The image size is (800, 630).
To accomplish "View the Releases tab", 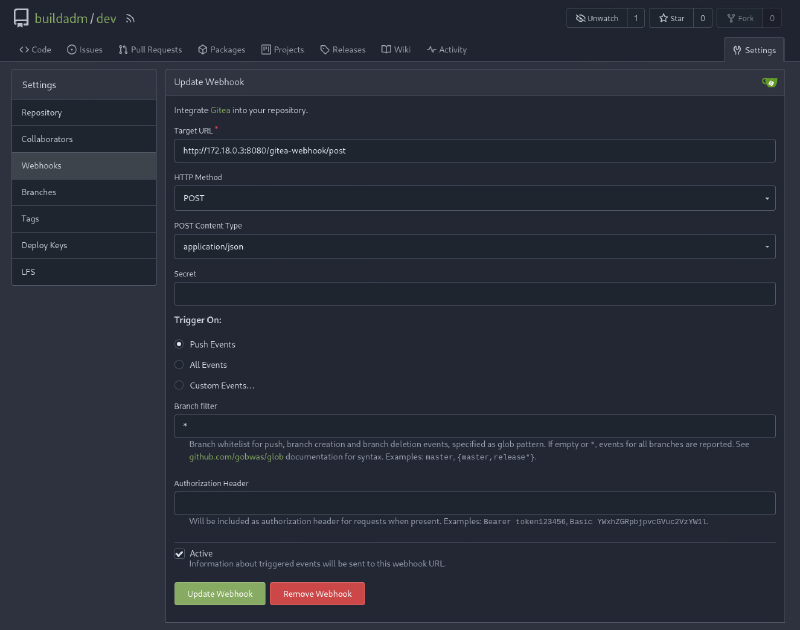I will (x=342, y=49).
